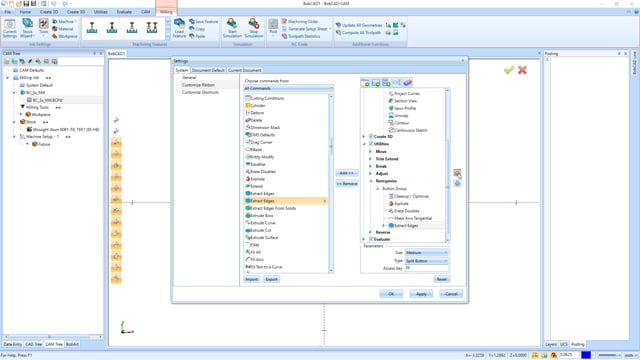The height and width of the screenshot is (360, 640).
Task: Collapse Milling Job in CAM Tree
Action: pyautogui.click(x=8, y=78)
